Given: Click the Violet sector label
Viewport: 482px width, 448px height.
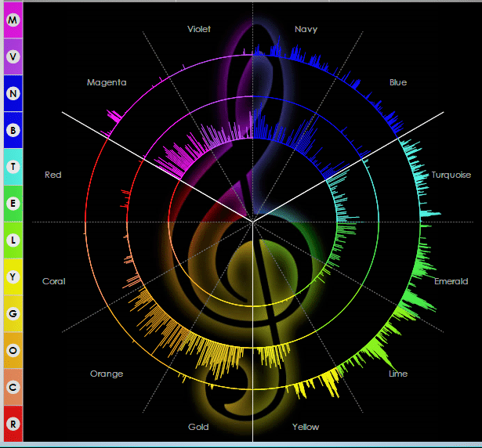Looking at the screenshot, I should (x=199, y=29).
